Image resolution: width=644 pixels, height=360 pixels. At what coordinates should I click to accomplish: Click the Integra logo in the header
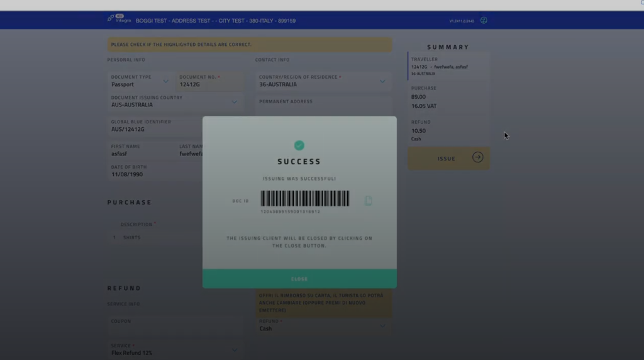pyautogui.click(x=119, y=18)
